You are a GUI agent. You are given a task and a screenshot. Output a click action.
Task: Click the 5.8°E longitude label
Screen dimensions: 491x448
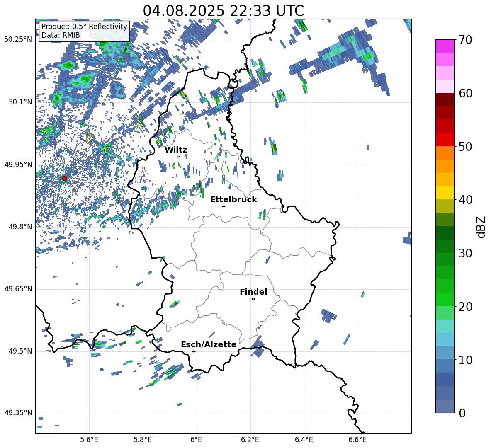click(x=143, y=440)
